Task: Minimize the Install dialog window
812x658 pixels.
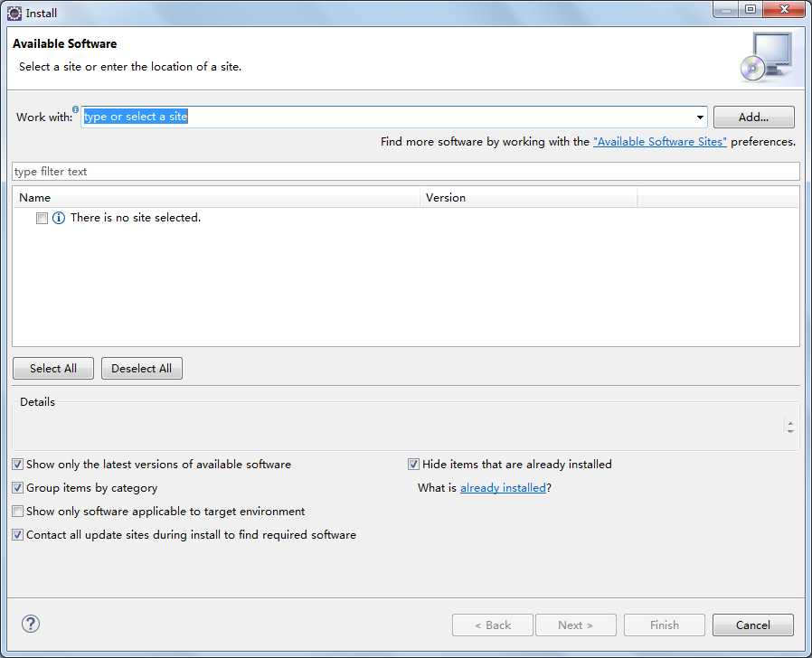Action: point(726,9)
